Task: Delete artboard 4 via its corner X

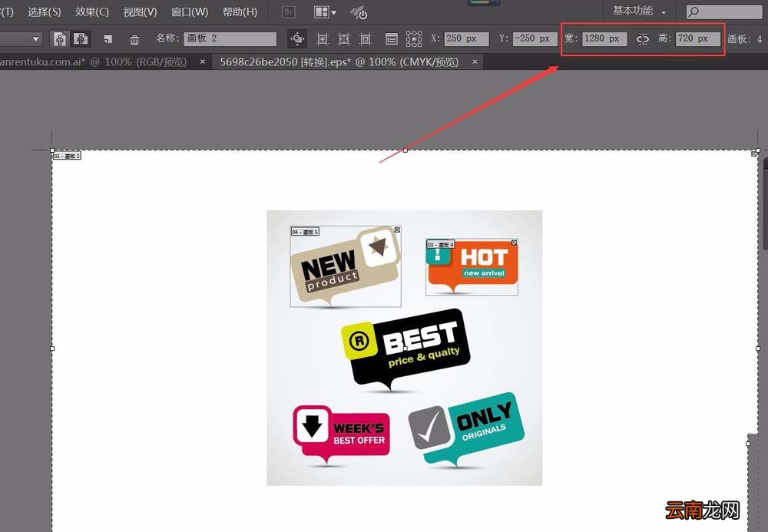Action: pyautogui.click(x=514, y=243)
